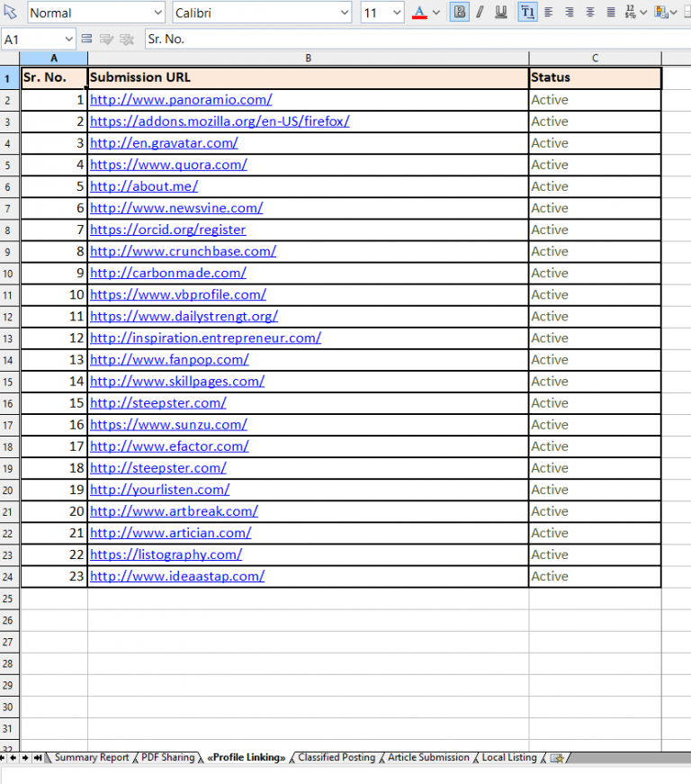Viewport: 691px width, 784px height.
Task: Toggle bold formatting
Action: pos(459,12)
